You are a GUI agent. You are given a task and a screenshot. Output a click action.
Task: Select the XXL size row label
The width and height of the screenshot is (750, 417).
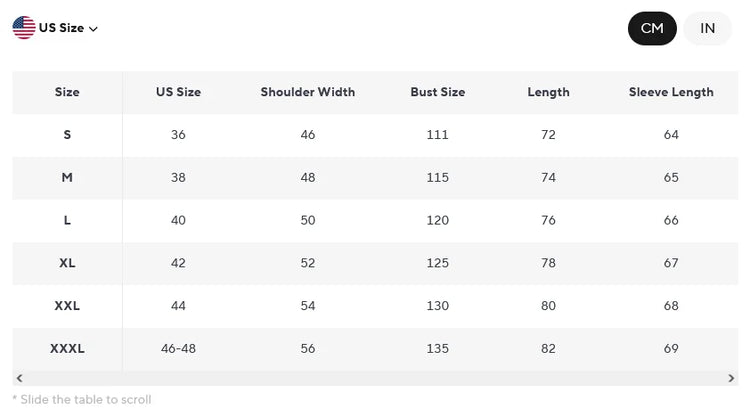(x=67, y=306)
